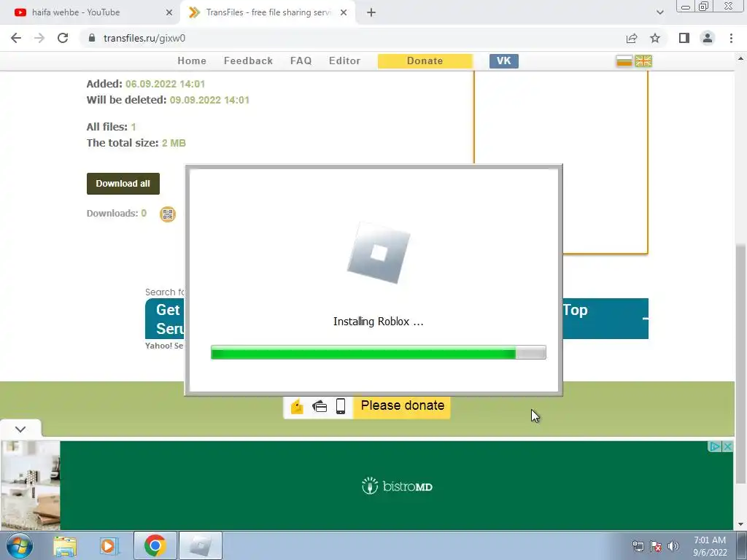Image resolution: width=747 pixels, height=560 pixels.
Task: Close the TransFiles tab
Action: pyautogui.click(x=344, y=12)
